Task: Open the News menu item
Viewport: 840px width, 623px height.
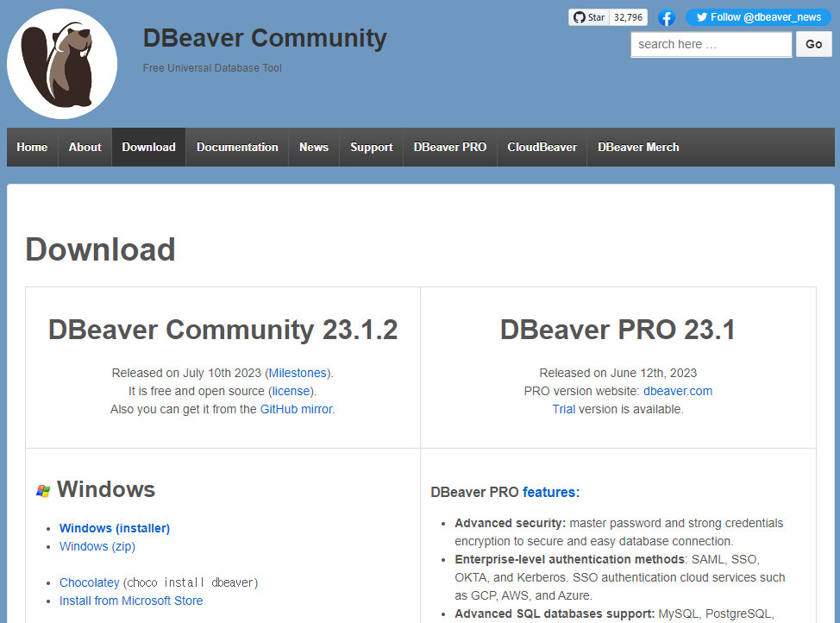Action: point(314,147)
